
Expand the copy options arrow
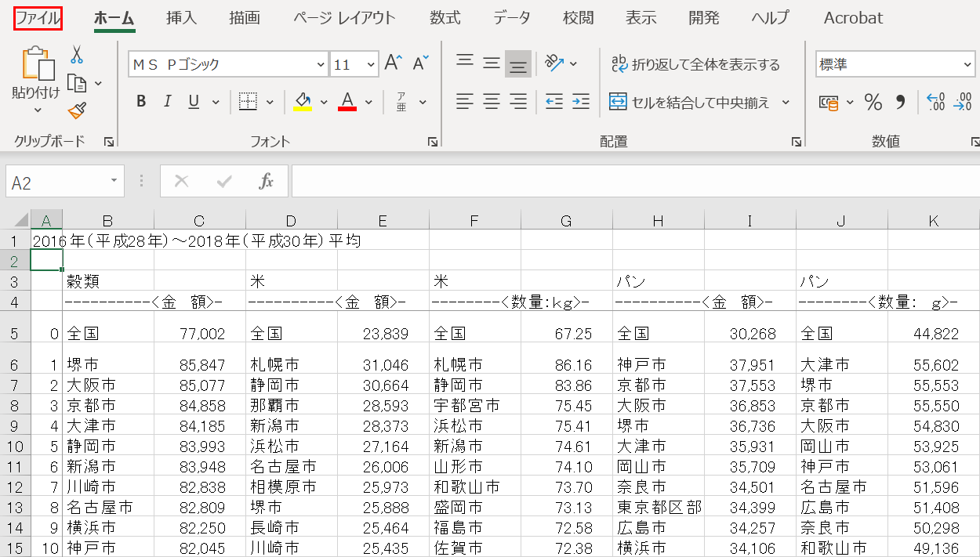tap(98, 83)
